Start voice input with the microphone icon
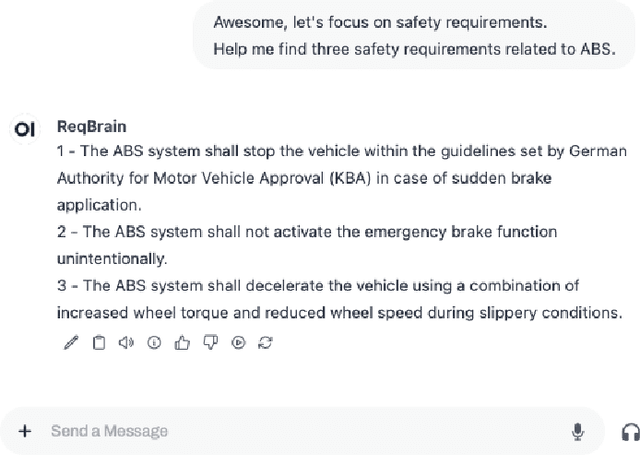This screenshot has height=456, width=640. [578, 431]
